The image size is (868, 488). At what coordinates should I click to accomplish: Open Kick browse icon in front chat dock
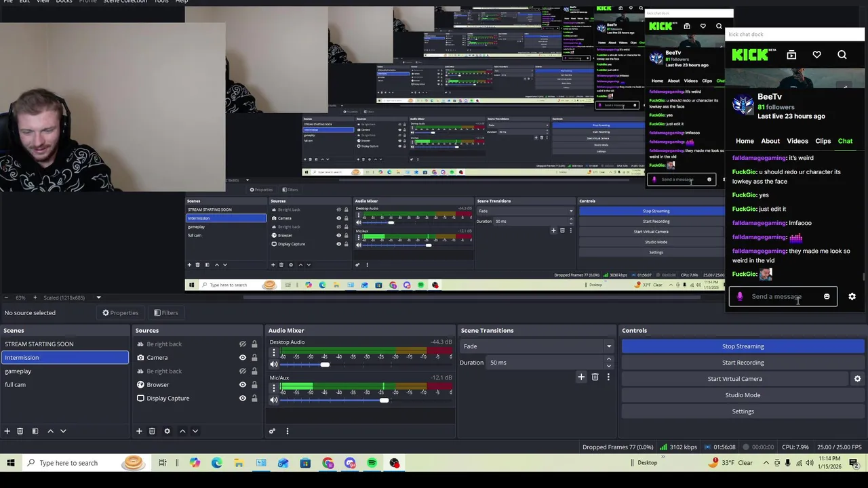tap(791, 55)
